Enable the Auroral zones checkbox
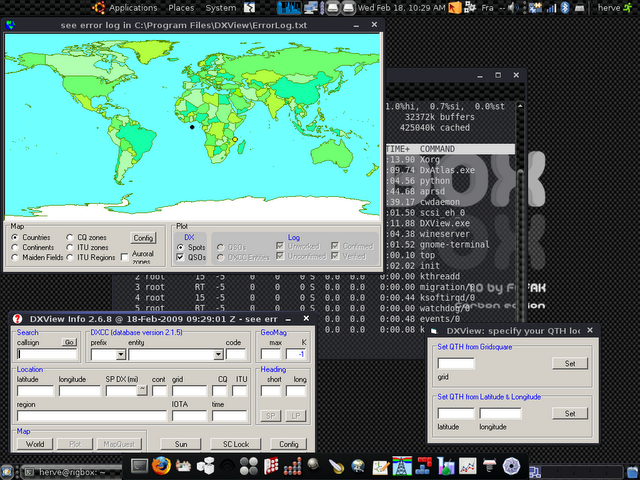This screenshot has height=480, width=640. (124, 256)
